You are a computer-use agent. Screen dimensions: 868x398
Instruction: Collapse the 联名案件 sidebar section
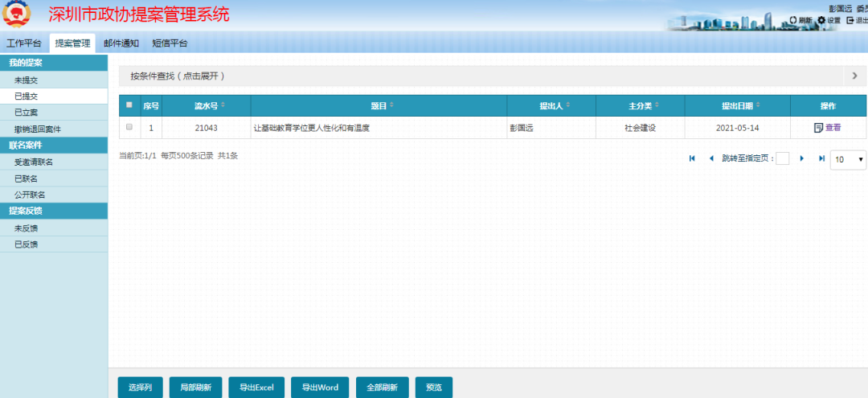coord(54,146)
